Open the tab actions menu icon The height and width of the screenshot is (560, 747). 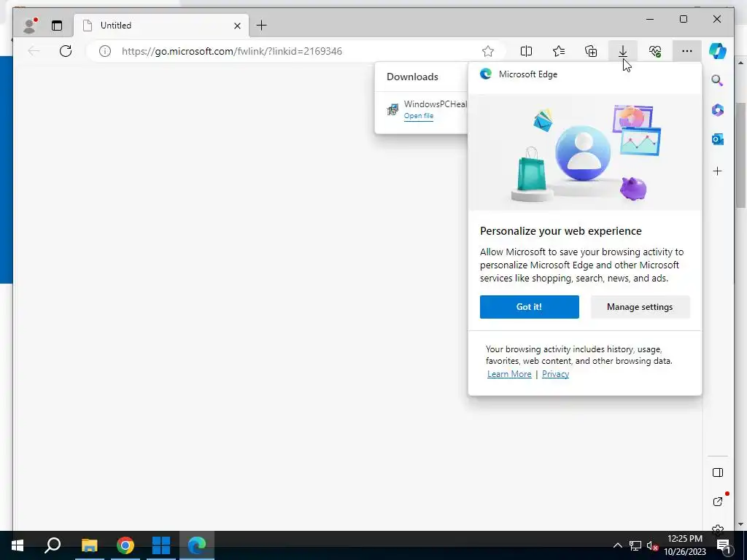click(57, 26)
